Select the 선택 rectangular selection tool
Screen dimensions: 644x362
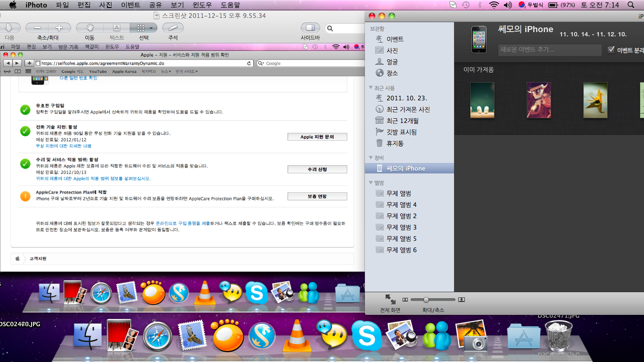(x=140, y=28)
